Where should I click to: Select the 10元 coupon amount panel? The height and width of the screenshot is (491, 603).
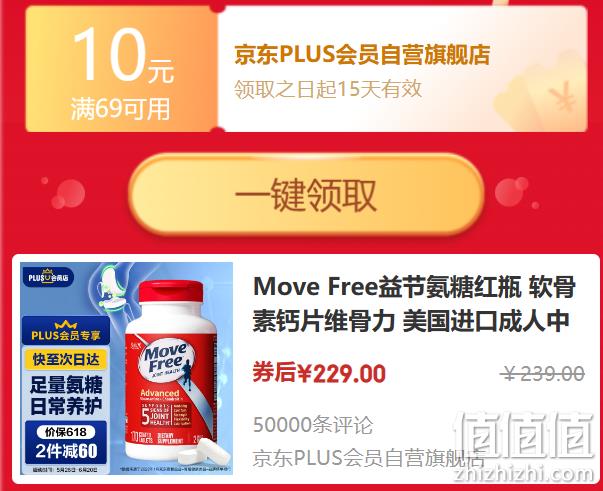pos(122,69)
